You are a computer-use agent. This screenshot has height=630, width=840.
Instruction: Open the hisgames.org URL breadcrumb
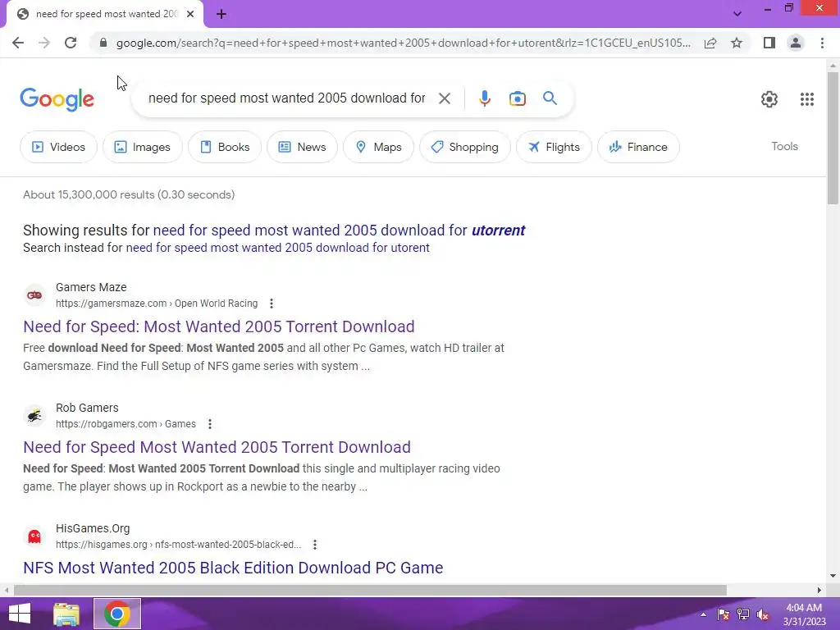click(178, 545)
